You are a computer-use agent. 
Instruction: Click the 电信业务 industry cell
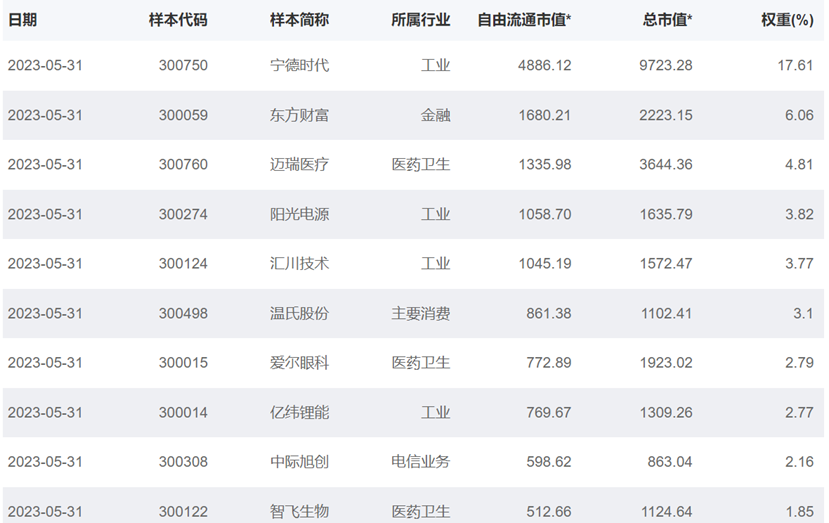420,462
